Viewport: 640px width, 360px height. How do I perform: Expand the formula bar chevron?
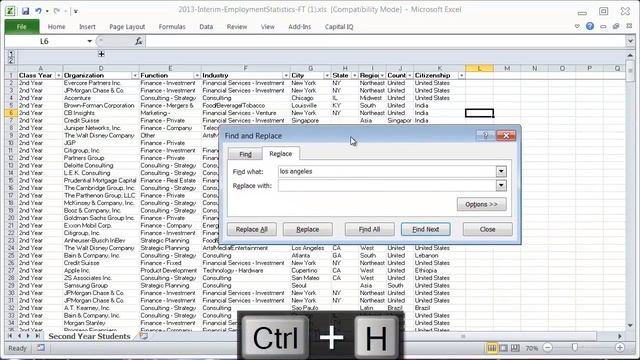(x=630, y=41)
